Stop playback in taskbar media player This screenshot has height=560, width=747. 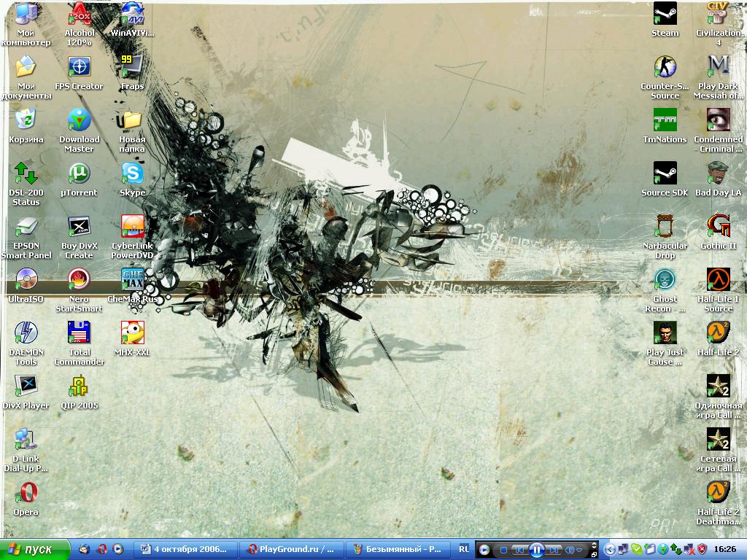(x=503, y=551)
